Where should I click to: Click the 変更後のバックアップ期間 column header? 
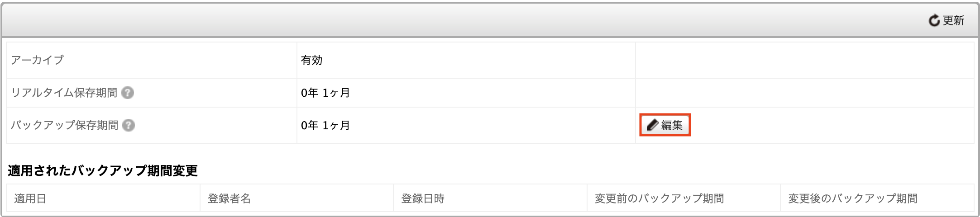point(853,198)
